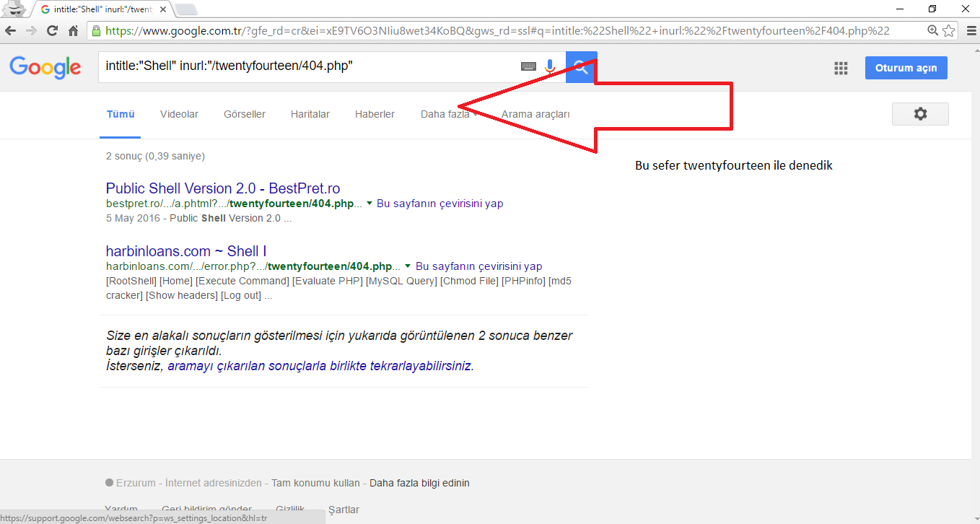Click the '5 May 2016' result date text

point(135,218)
